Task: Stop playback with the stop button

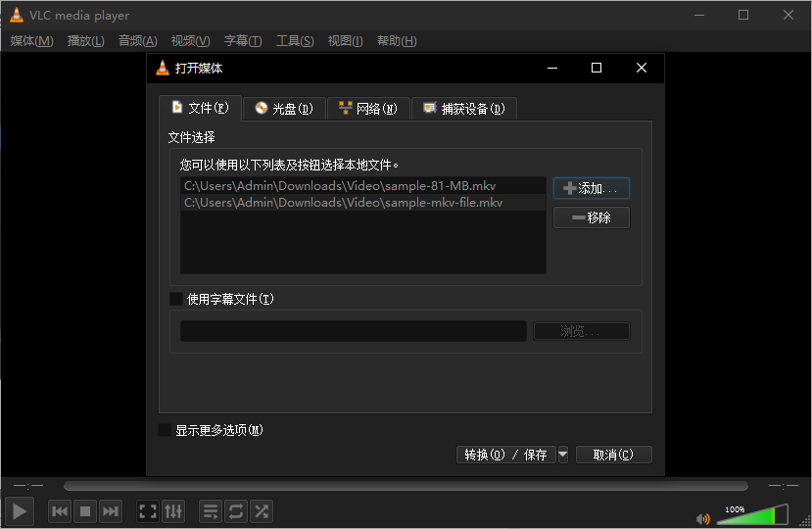Action: pos(85,512)
